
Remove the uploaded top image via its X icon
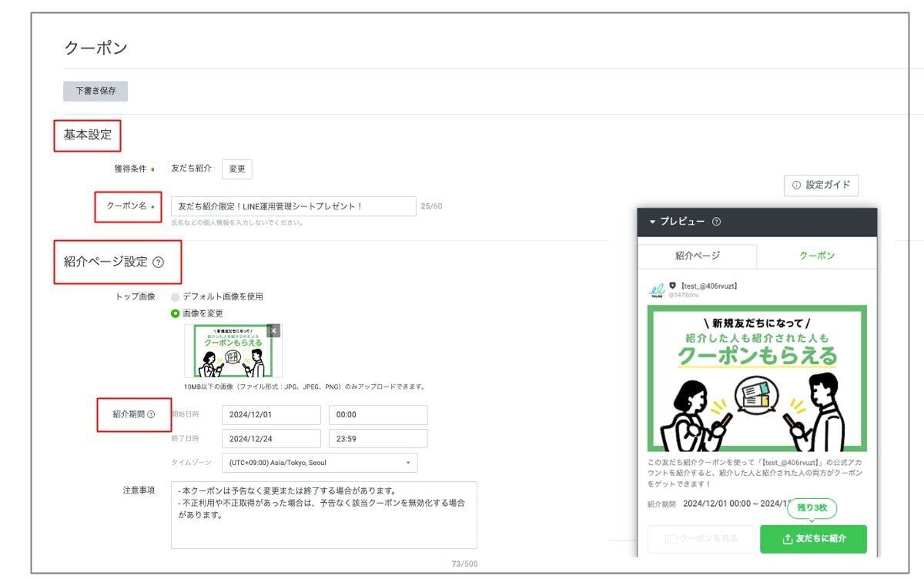pos(273,330)
